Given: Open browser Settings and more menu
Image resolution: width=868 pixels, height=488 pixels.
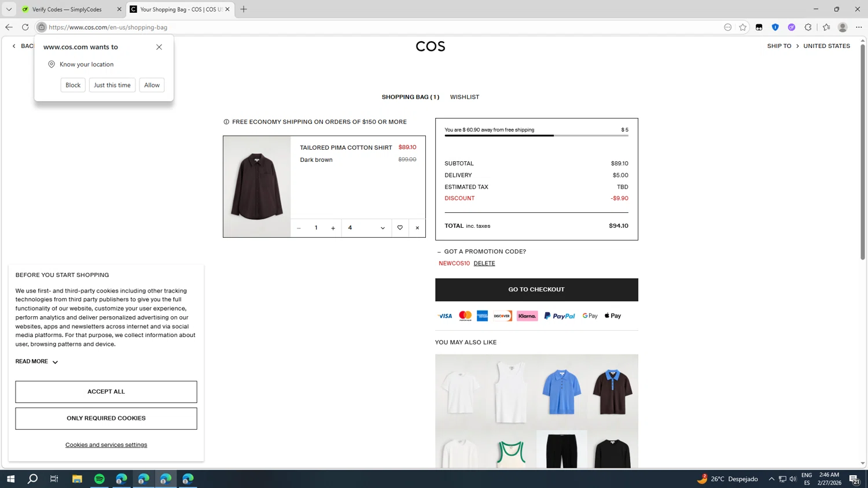Looking at the screenshot, I should point(859,27).
